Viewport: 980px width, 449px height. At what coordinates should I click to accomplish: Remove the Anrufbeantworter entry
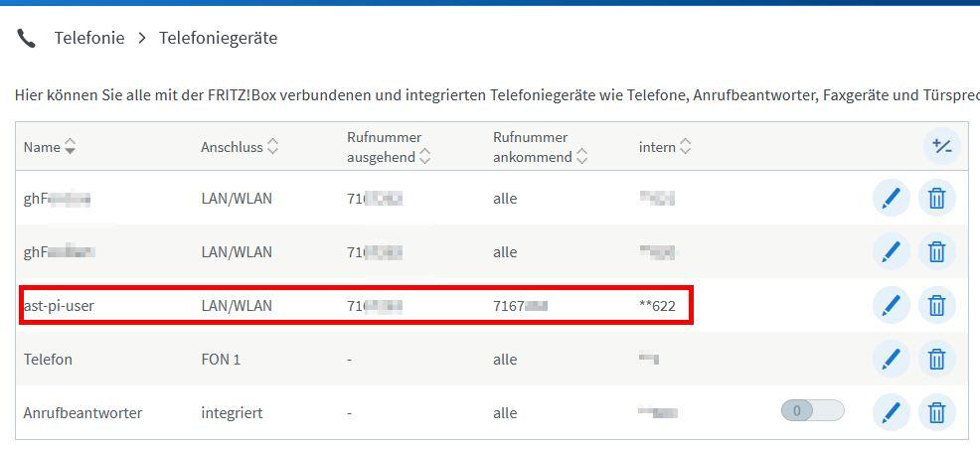pyautogui.click(x=936, y=412)
